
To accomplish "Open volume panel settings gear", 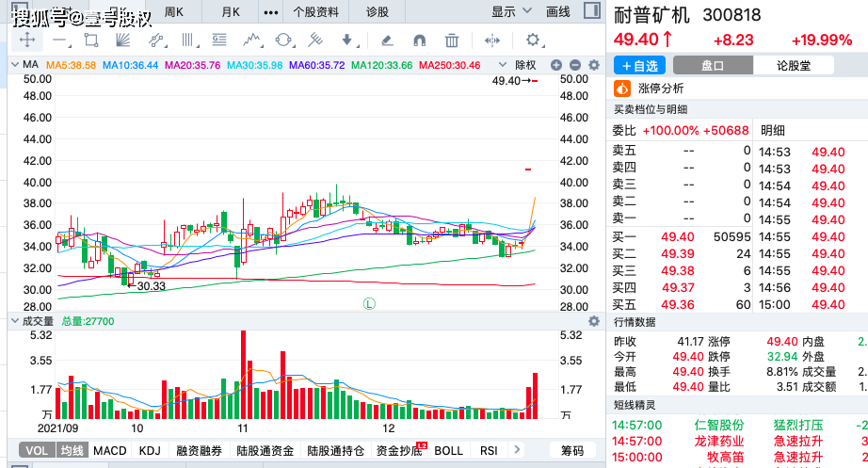I will (x=594, y=321).
